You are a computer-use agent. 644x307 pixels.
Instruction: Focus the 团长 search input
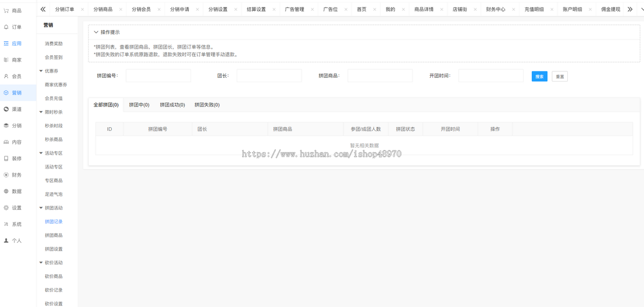[x=269, y=76]
